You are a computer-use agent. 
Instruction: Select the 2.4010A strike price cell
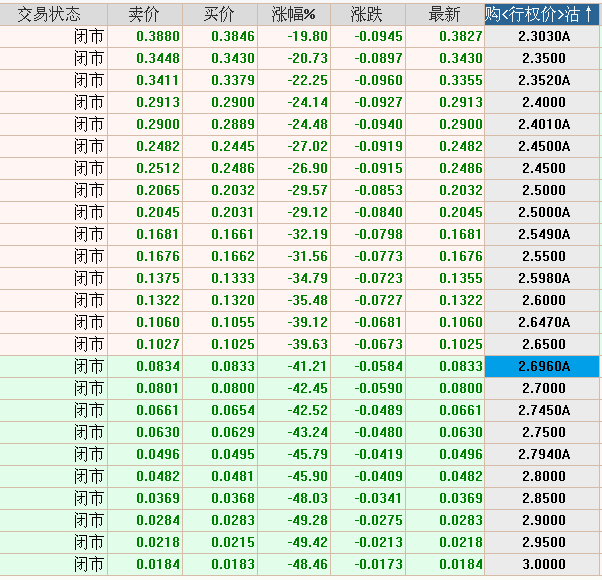543,124
